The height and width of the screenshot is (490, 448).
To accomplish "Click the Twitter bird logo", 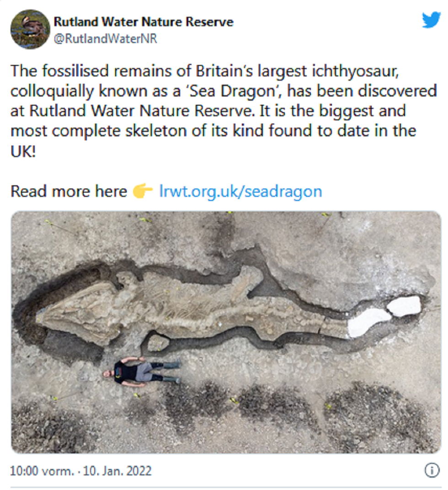I will (431, 20).
